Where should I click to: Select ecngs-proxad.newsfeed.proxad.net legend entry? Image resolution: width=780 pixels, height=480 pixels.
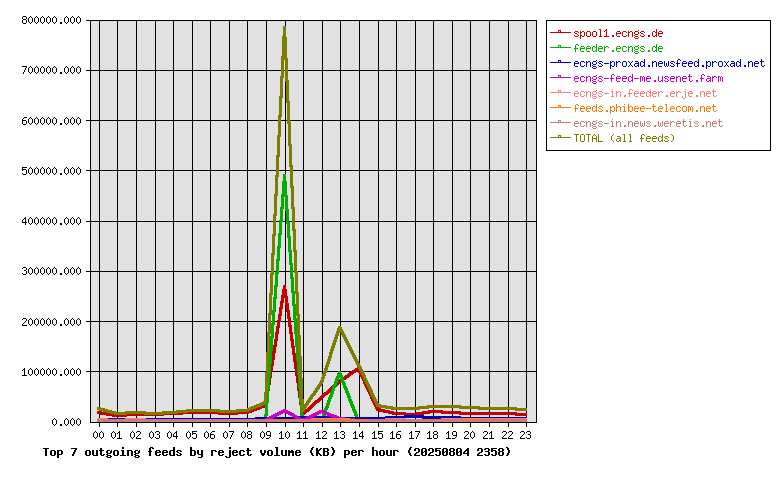coord(669,63)
